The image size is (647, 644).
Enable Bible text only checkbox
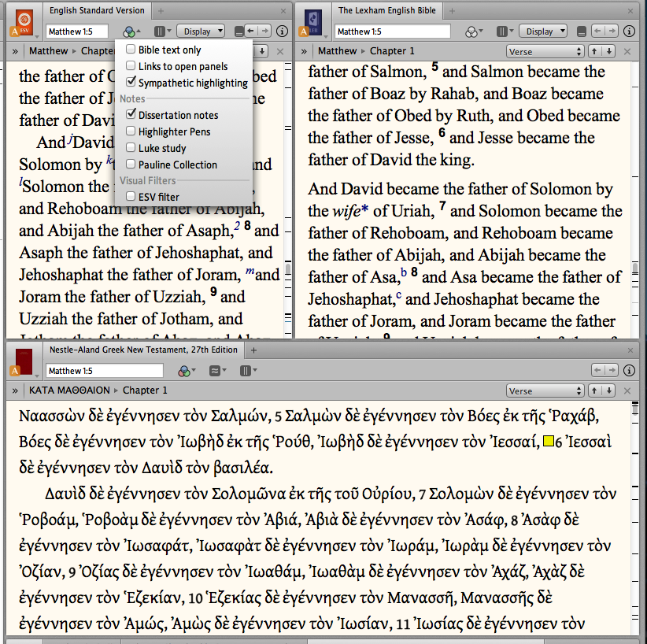pos(131,50)
